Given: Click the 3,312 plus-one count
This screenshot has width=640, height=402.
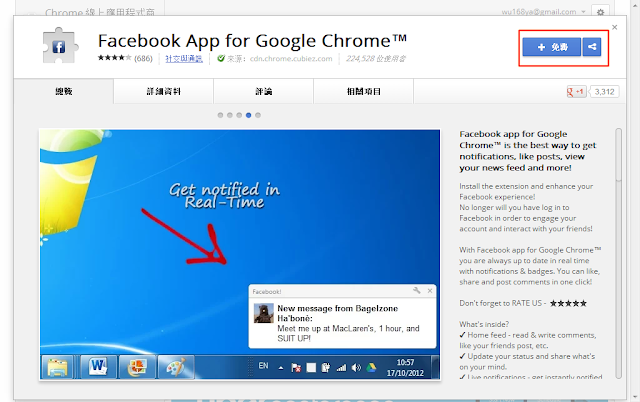Looking at the screenshot, I should 604,92.
